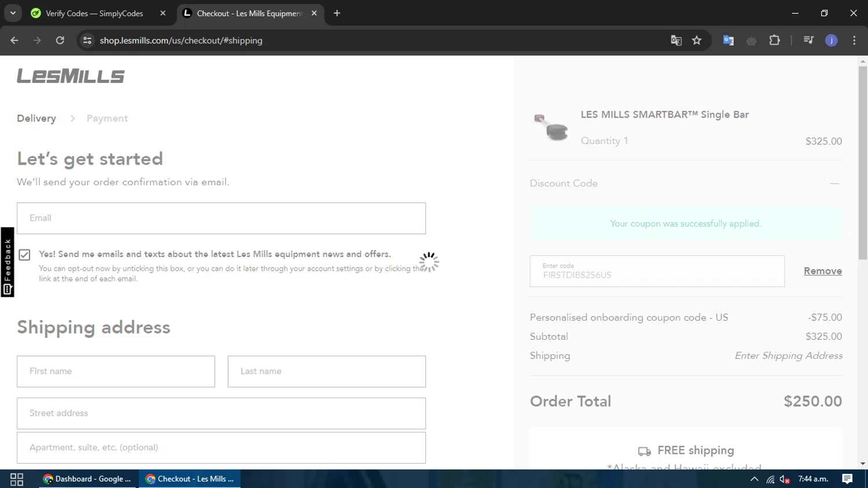
Task: Click the scrollbar down arrow
Action: click(x=863, y=464)
